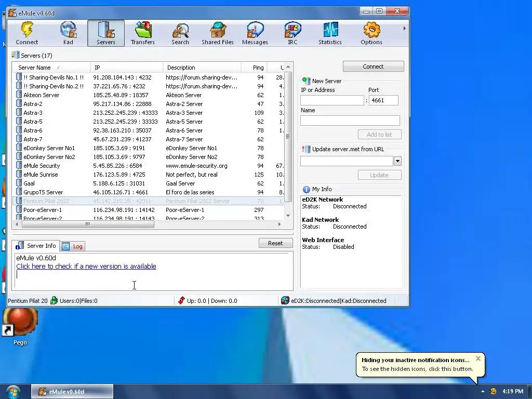Sort servers by the Server Name column

pyautogui.click(x=52, y=68)
